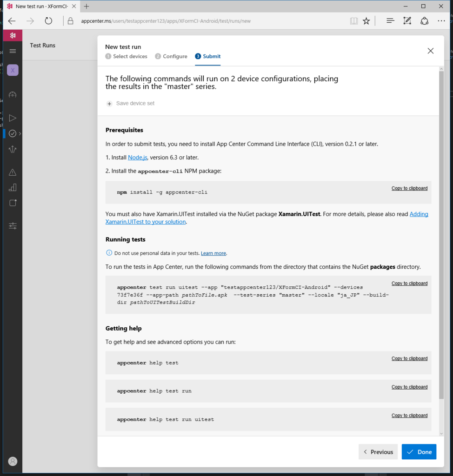Close the New test run dialog
This screenshot has height=476, width=453.
[431, 51]
